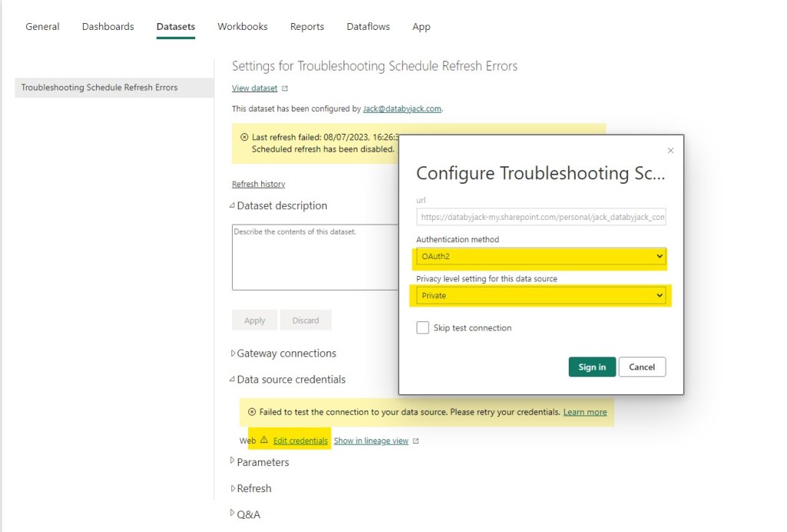Screen dimensions: 787x532
Task: Open the Workbooks tab
Action: pyautogui.click(x=242, y=26)
